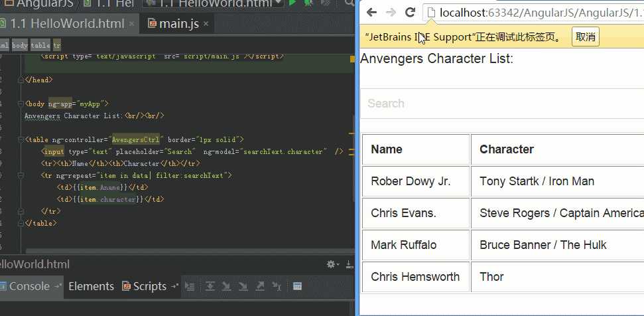Click the Run to Cursor icon
Image resolution: width=644 pixels, height=316 pixels.
coord(277,286)
